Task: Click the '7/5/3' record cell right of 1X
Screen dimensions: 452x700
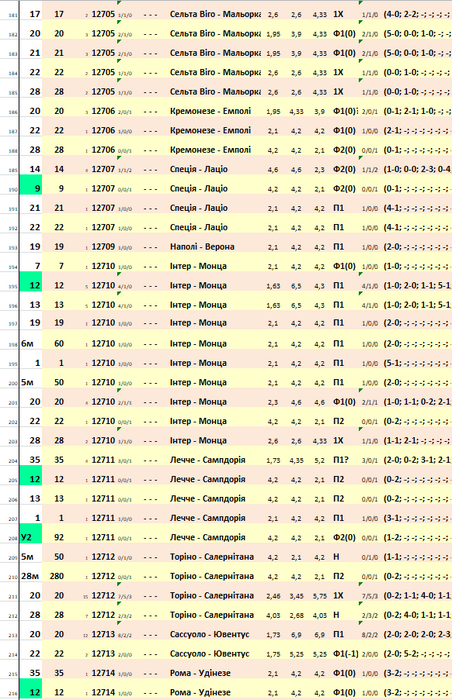Action: pyautogui.click(x=370, y=596)
